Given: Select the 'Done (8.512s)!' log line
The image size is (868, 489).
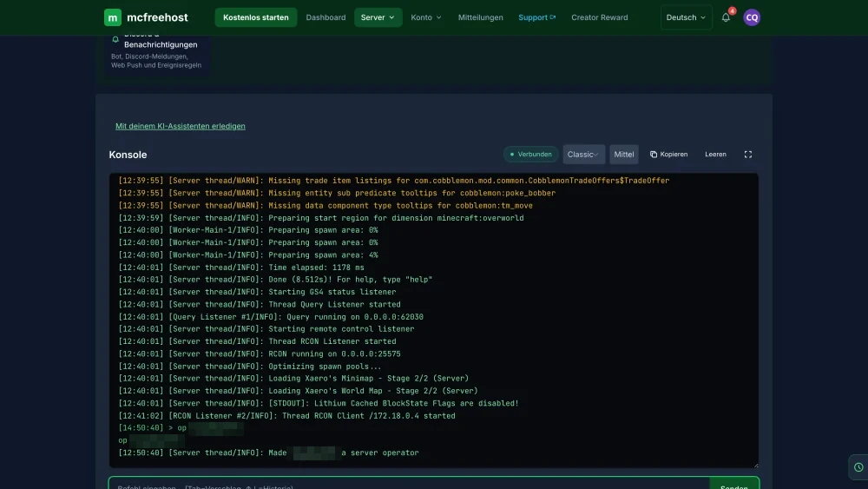Looking at the screenshot, I should (x=275, y=280).
